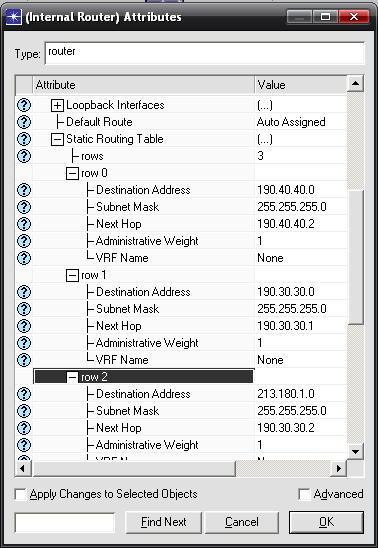Expand the Loopback Interfaces node
The image size is (378, 548).
pos(57,105)
